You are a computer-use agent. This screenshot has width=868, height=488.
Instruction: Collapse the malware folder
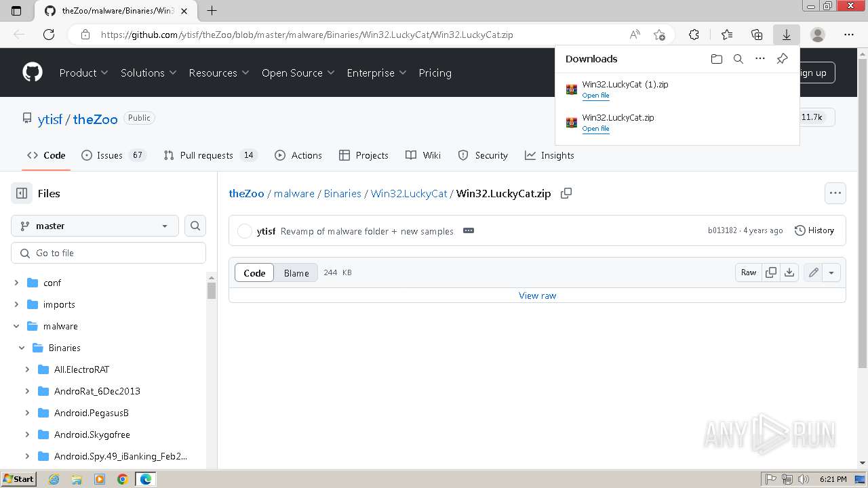[16, 326]
